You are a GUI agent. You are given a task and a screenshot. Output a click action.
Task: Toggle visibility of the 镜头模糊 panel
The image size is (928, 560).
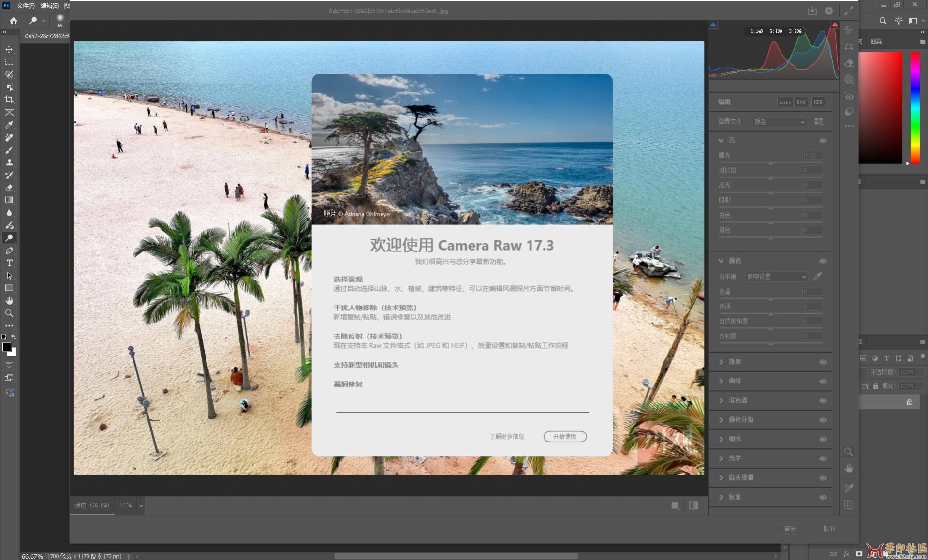tap(823, 478)
